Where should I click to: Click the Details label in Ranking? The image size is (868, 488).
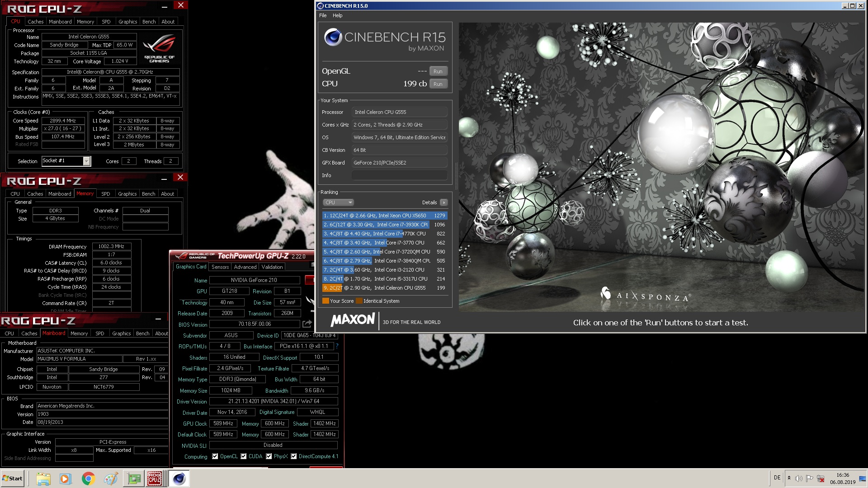click(x=429, y=202)
